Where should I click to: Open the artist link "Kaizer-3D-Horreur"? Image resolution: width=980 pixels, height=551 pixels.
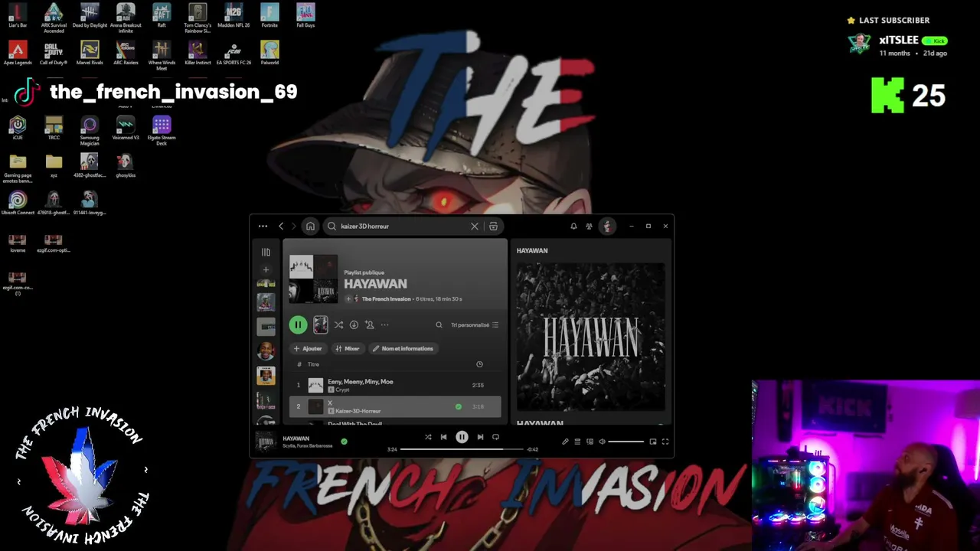point(358,411)
